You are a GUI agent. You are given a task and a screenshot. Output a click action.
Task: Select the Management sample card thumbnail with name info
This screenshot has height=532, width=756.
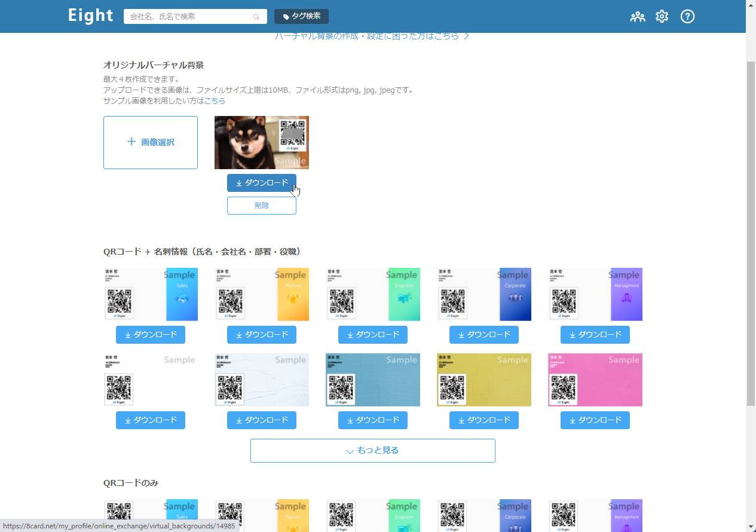(595, 294)
